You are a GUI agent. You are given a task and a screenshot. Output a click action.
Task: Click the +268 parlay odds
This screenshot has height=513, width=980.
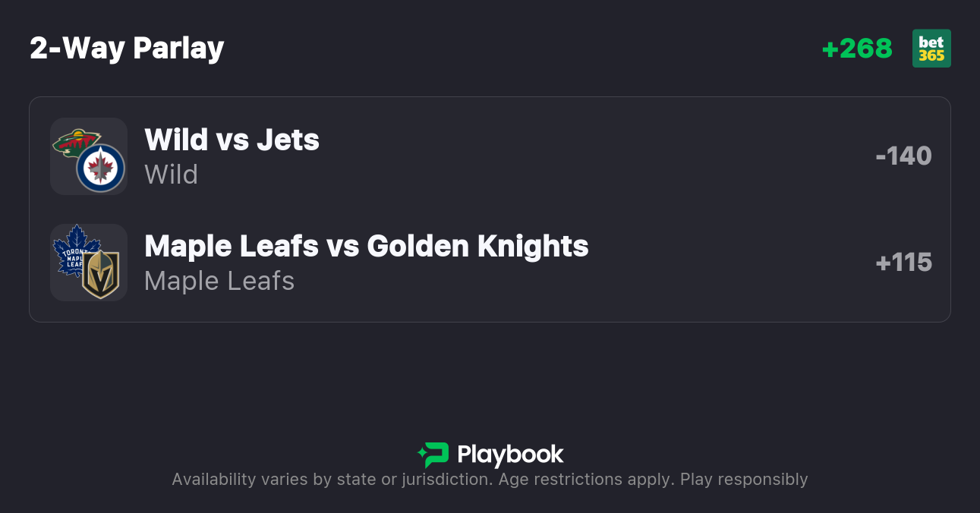857,49
